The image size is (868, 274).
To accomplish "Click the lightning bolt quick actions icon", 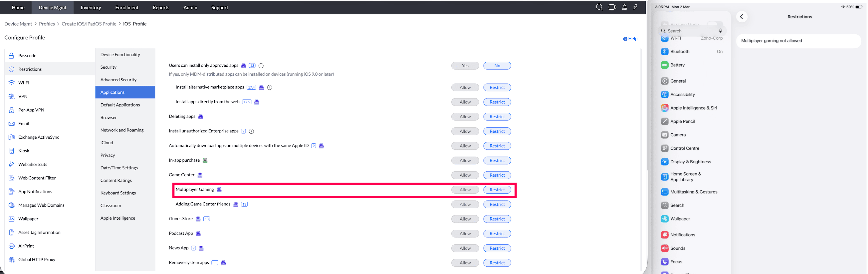I will point(635,7).
